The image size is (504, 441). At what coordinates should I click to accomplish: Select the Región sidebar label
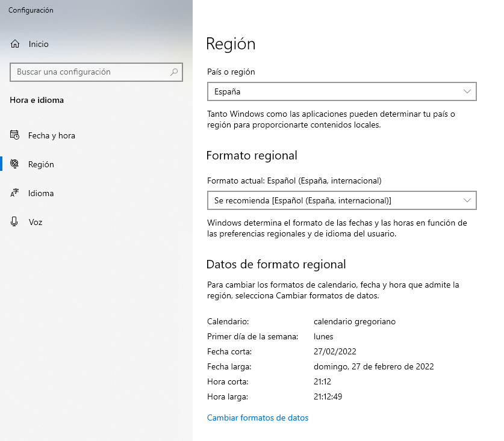pos(41,164)
